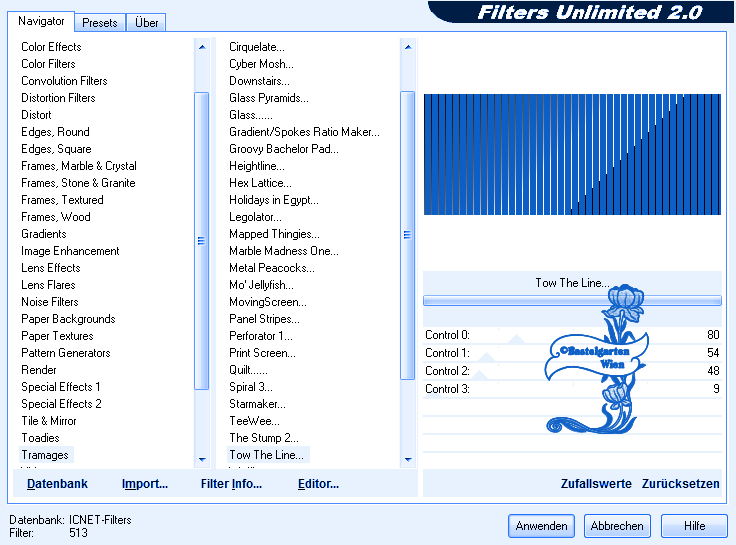Select Distortion Filters category
Viewport: 736px width, 545px height.
[58, 98]
